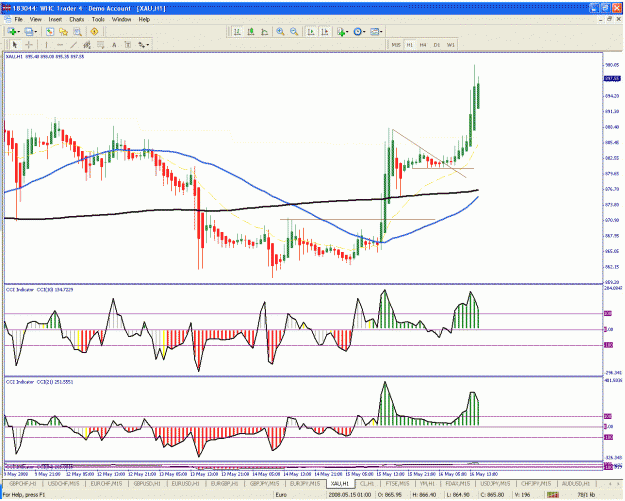Switch to the GBPUSD,H1 chart tab

tap(147, 484)
